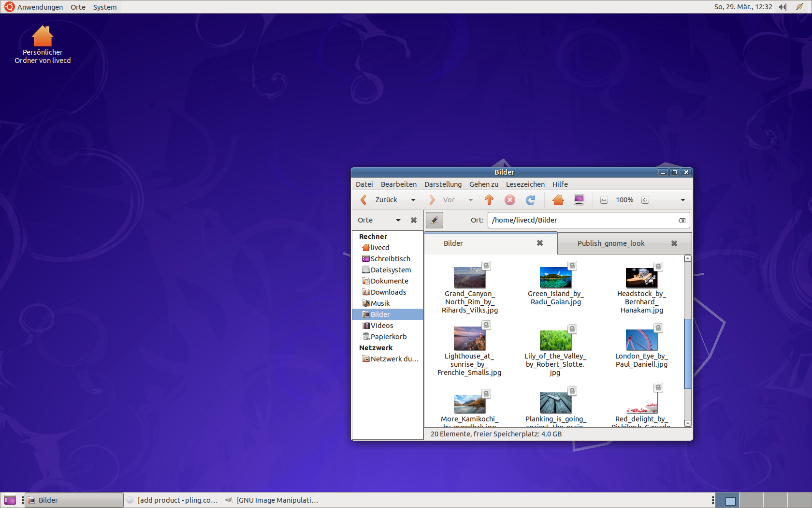Select London_Eye_by_Paul_Daniell.jpg thumbnail
The image size is (812, 508).
click(x=641, y=340)
